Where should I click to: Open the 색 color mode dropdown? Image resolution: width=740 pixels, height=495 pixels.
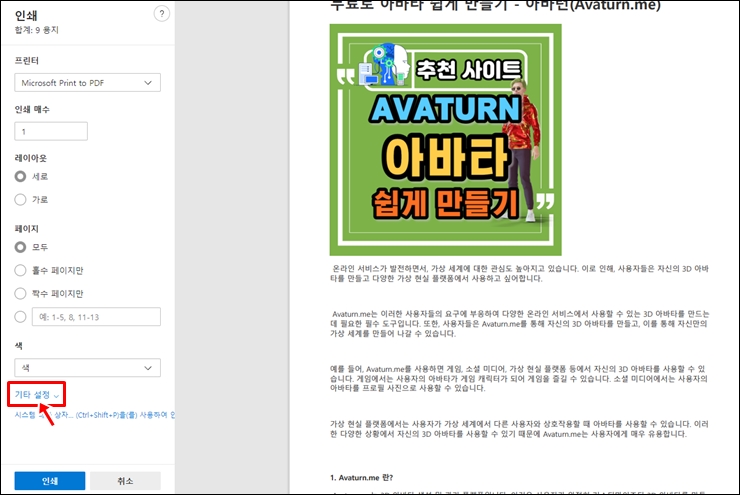87,368
